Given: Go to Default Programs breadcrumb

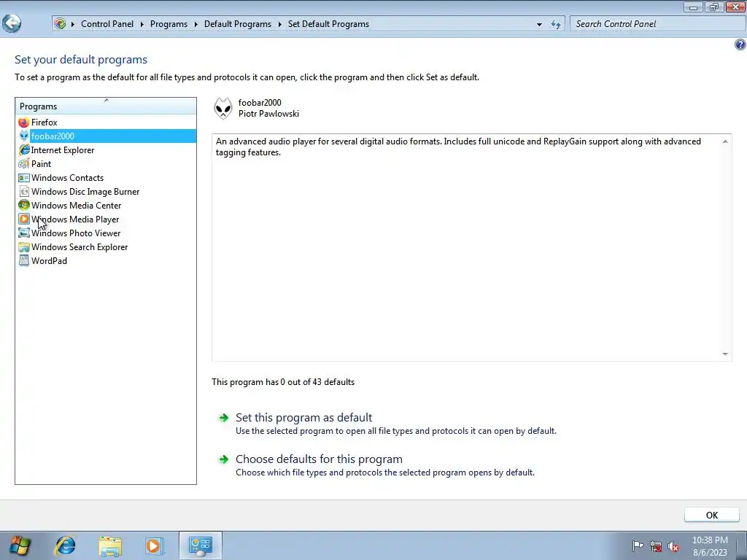Looking at the screenshot, I should tap(238, 24).
